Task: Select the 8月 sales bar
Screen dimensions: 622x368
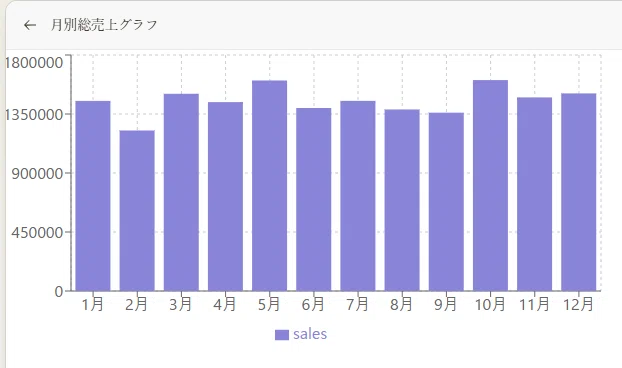Action: click(402, 200)
